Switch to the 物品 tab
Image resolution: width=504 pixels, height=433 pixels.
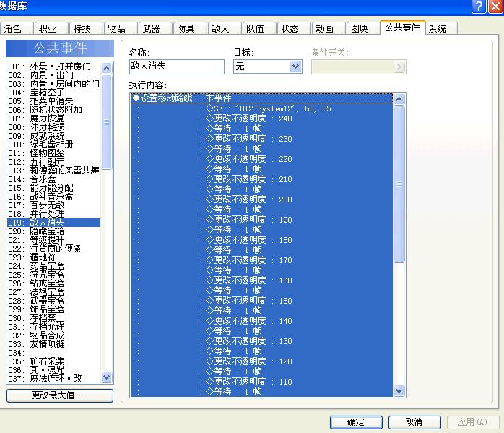[121, 29]
